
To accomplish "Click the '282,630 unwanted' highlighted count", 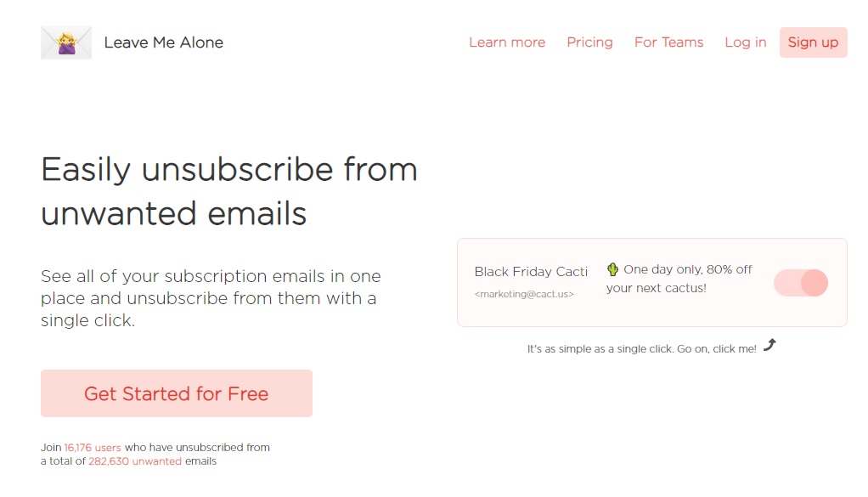I will coord(135,461).
